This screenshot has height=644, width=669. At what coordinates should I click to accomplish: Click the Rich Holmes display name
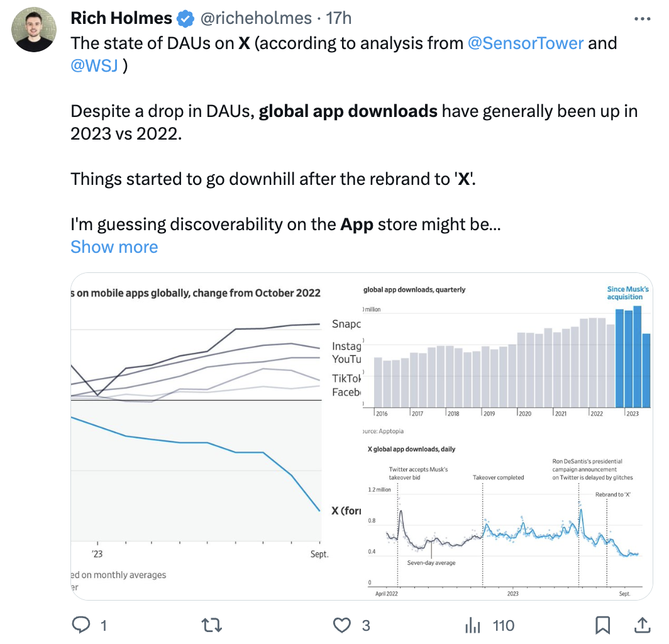[121, 19]
